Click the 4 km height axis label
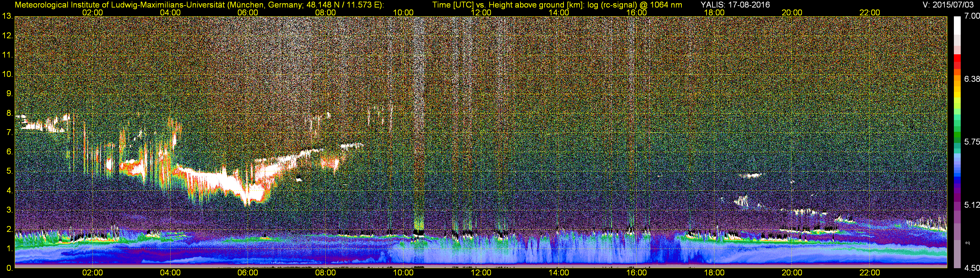The image size is (980, 278). coord(9,190)
